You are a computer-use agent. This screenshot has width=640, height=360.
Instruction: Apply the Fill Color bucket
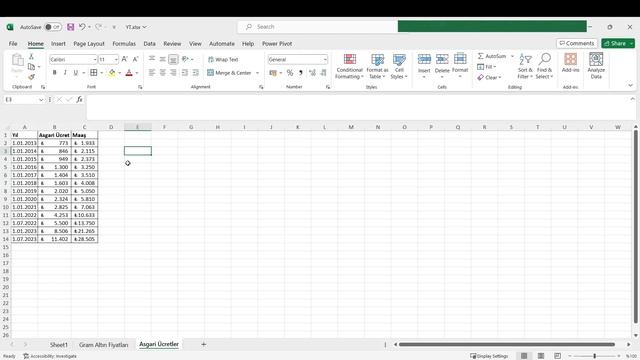[x=112, y=73]
